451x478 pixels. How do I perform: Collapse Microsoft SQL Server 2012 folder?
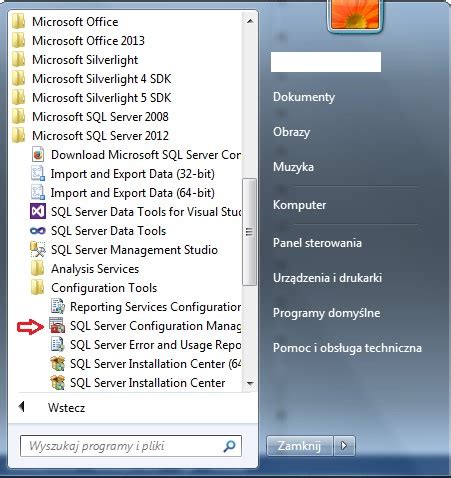(x=100, y=136)
